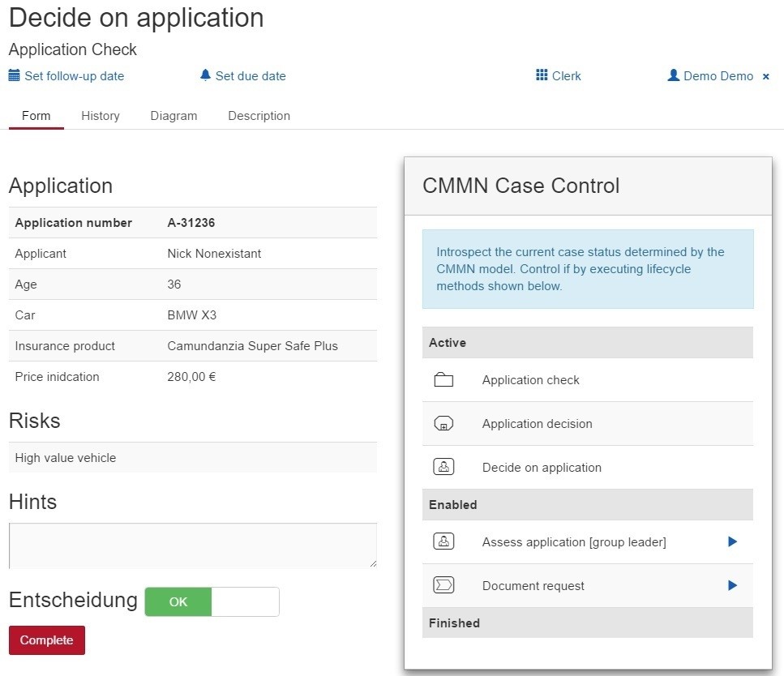Click the CMMN Case Control panel title
The image size is (784, 676).
521,186
